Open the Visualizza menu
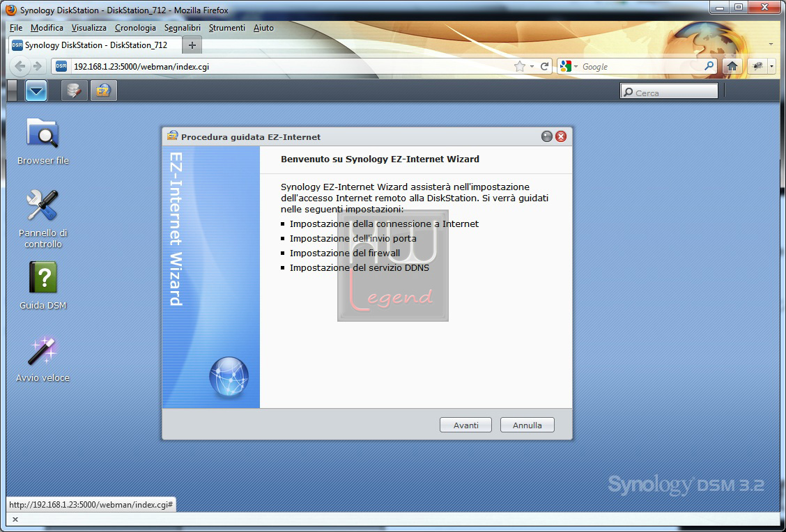The width and height of the screenshot is (786, 532). [88, 28]
